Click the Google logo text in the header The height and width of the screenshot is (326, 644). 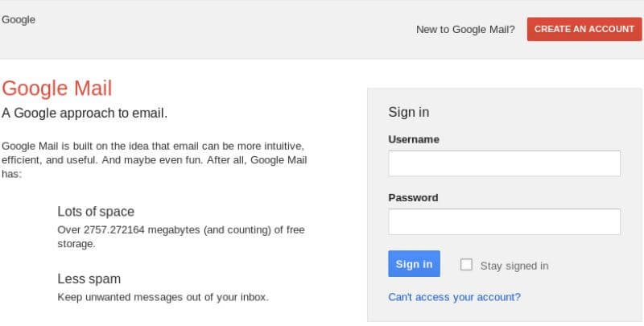pos(19,19)
